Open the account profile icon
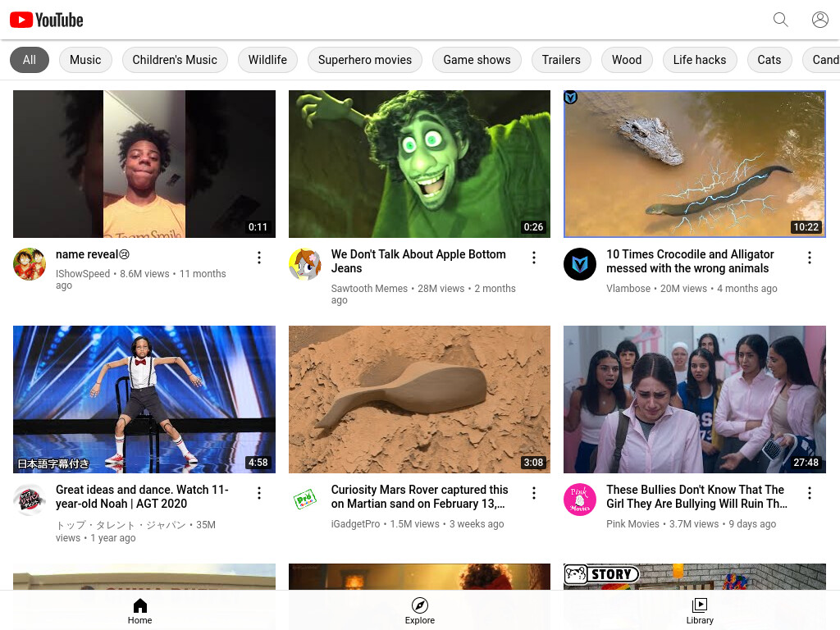 819,20
